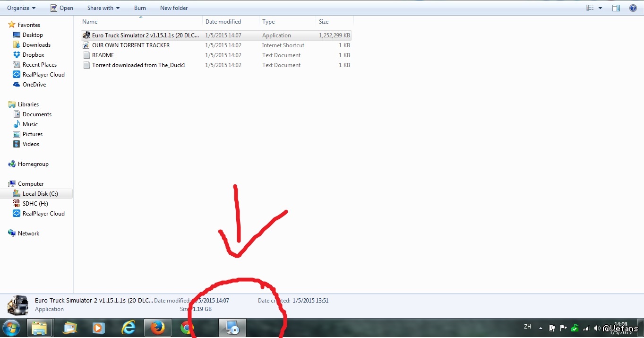Screen dimensions: 644x338
Task: Toggle the preview pane button
Action: pyautogui.click(x=616, y=8)
